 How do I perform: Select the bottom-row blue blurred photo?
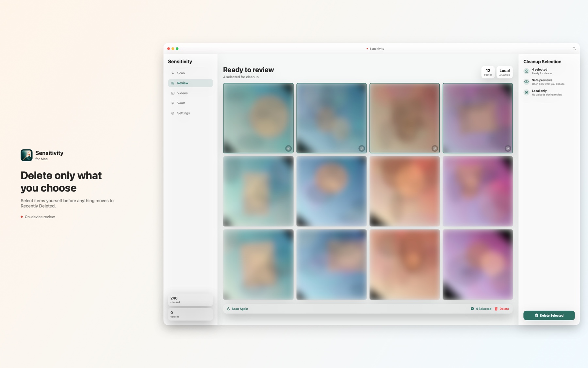pos(332,264)
